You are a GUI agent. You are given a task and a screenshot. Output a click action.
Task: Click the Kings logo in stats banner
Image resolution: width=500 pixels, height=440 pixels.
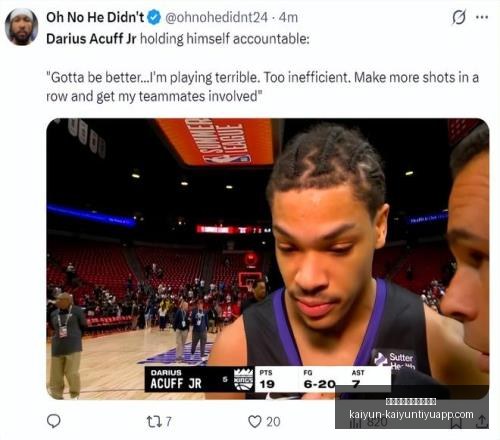tap(244, 379)
